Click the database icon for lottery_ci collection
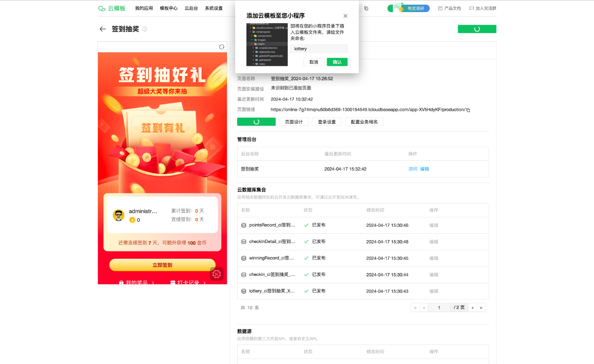This screenshot has width=594, height=364. [x=244, y=291]
